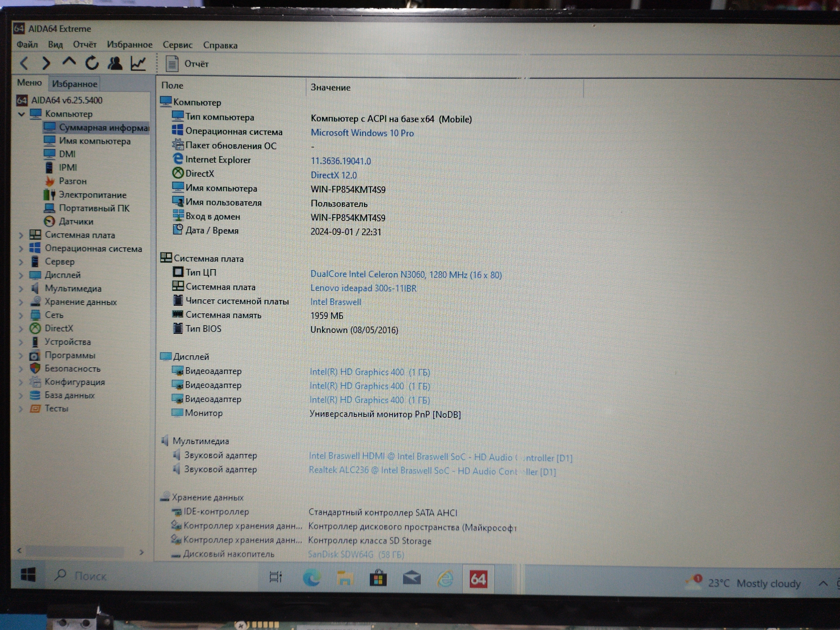Open the Файл menu

27,45
